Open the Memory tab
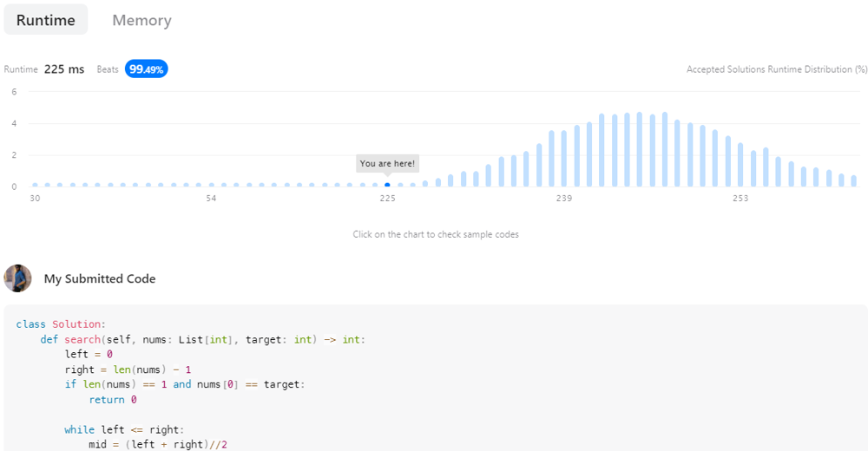Image resolution: width=868 pixels, height=451 pixels. [141, 20]
